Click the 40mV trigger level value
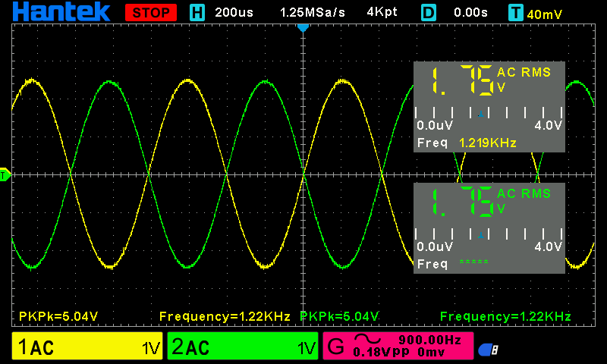607x364 pixels. point(544,14)
